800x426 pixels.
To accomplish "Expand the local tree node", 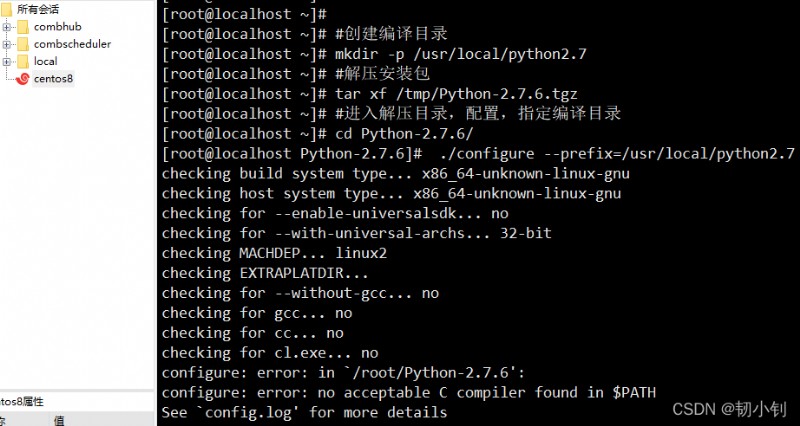I will (x=7, y=62).
